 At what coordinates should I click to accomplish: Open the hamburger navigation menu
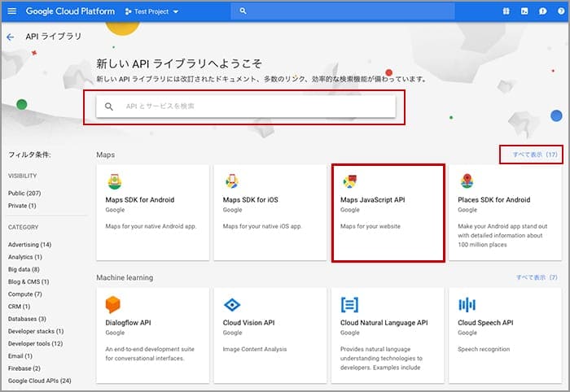11,11
